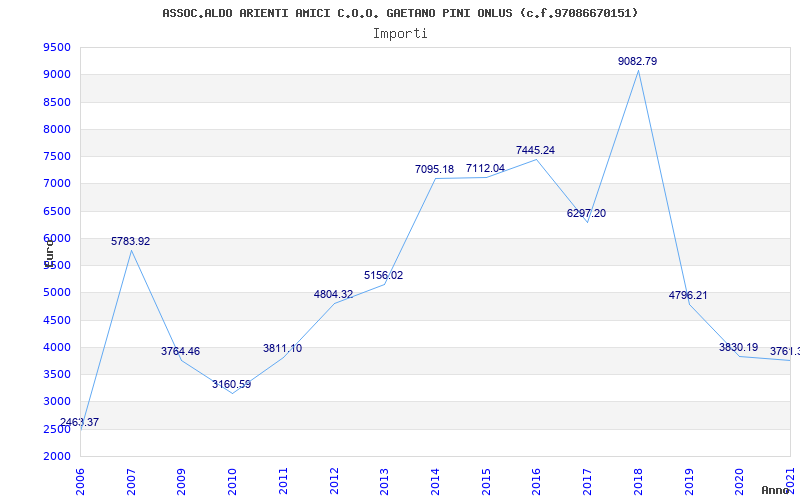This screenshot has width=800, height=500.
Task: Select the 9000 y-axis tick label
Action: [x=57, y=75]
